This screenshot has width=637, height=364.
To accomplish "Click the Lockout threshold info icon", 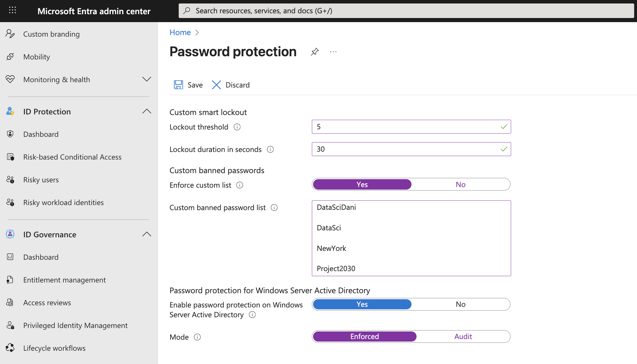I will click(237, 127).
